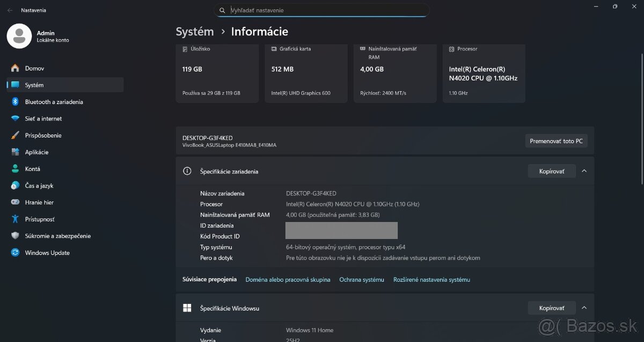Click the Bluetooth icon in sidebar
644x342 pixels.
(x=15, y=101)
